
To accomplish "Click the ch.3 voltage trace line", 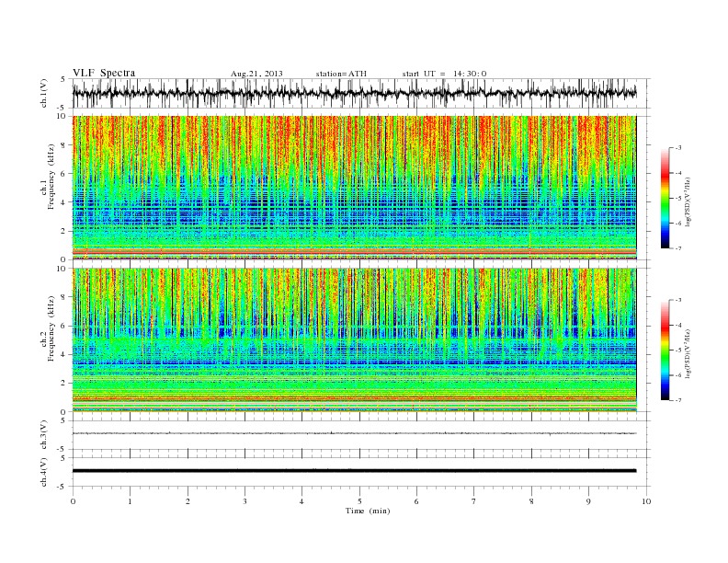I will pyautogui.click(x=354, y=433).
